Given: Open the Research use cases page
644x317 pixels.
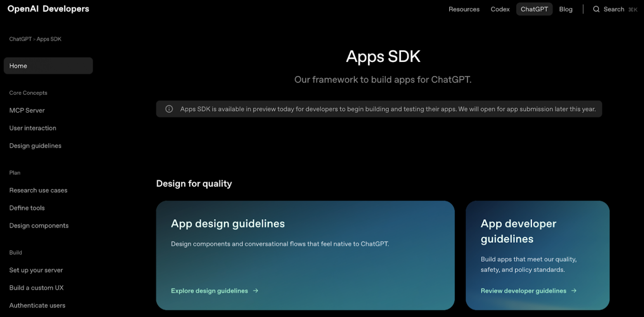Looking at the screenshot, I should pos(38,190).
